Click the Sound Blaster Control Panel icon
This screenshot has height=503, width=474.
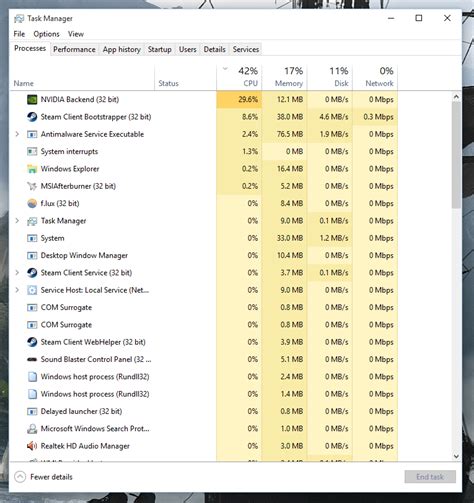tap(32, 359)
